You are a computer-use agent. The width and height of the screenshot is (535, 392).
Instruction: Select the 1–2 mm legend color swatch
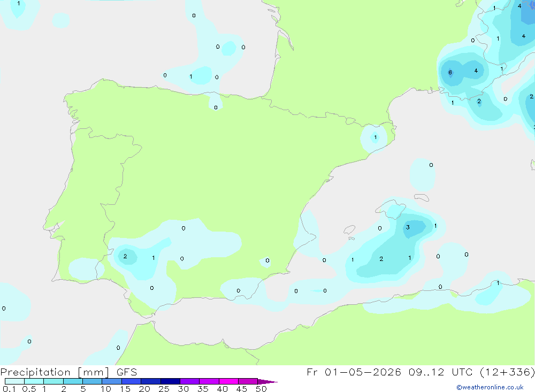tap(53, 381)
